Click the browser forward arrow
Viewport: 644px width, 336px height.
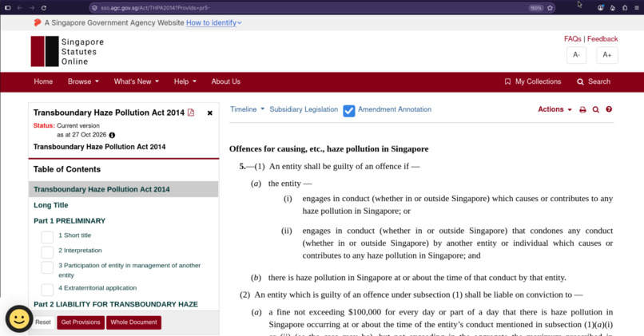pos(32,8)
